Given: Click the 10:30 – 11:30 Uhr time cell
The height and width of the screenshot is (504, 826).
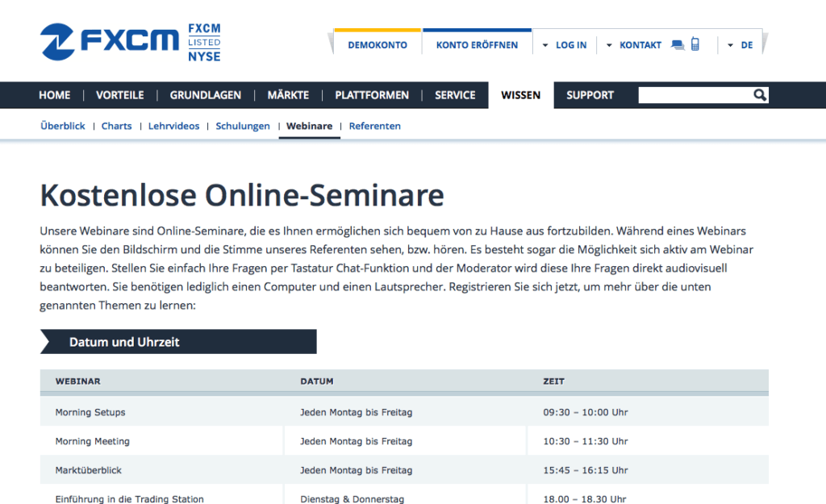Looking at the screenshot, I should (586, 441).
